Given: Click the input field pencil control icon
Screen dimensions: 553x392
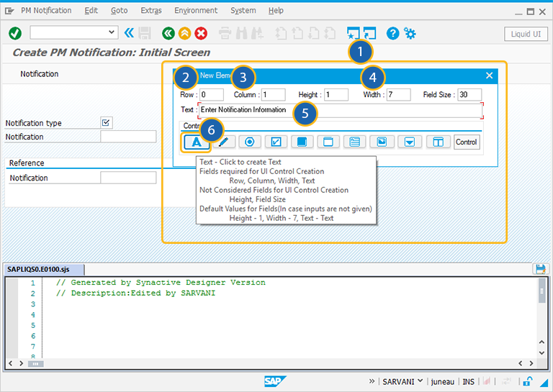Looking at the screenshot, I should pos(224,142).
